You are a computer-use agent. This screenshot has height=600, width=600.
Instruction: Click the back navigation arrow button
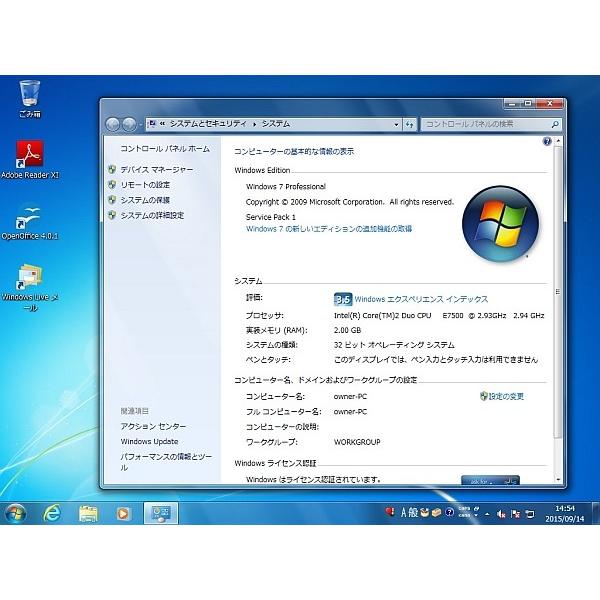point(112,124)
